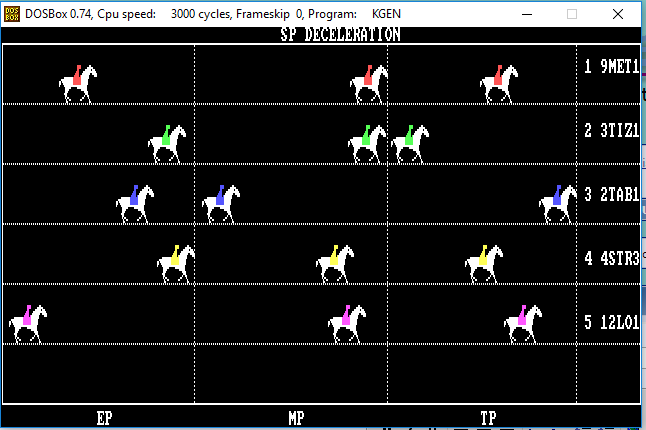Viewport: 646px width, 430px height.
Task: Click the yellow-jockey horse in the MP column
Action: pyautogui.click(x=335, y=264)
